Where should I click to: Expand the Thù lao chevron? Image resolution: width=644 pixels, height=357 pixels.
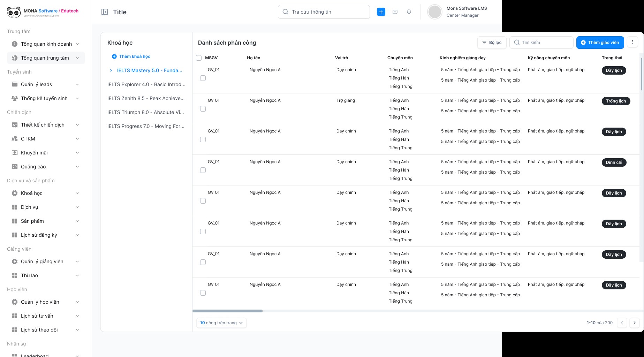point(77,275)
